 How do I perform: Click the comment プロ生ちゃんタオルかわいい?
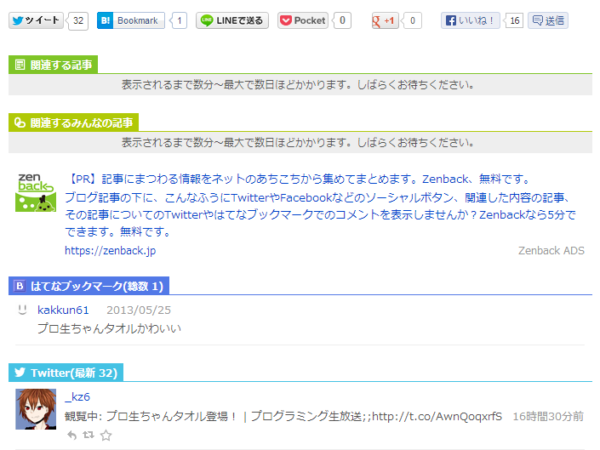click(x=109, y=328)
